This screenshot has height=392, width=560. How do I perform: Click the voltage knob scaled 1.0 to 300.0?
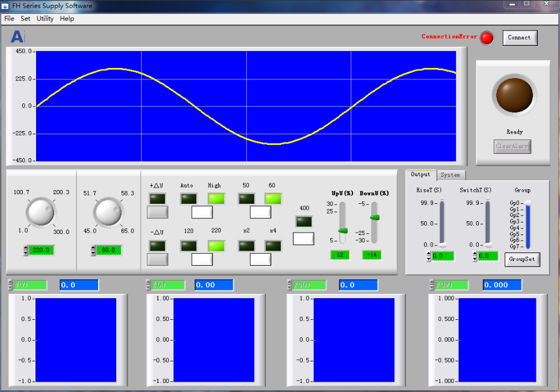(41, 212)
